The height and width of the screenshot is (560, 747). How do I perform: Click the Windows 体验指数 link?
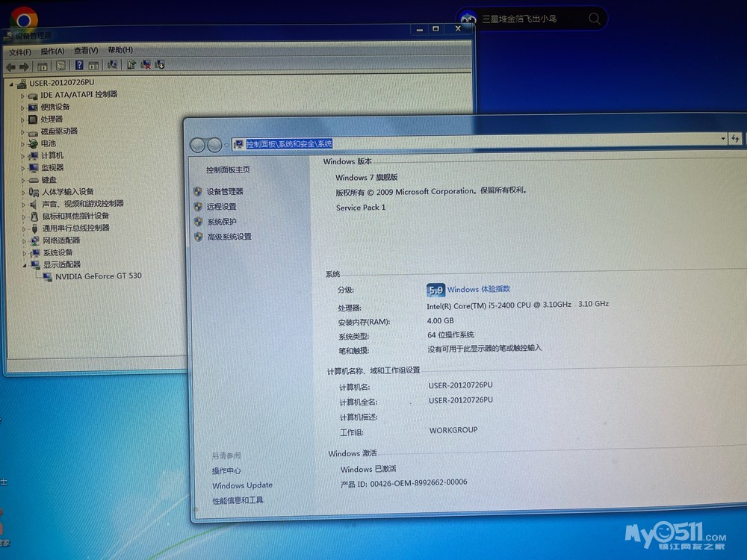click(x=479, y=290)
